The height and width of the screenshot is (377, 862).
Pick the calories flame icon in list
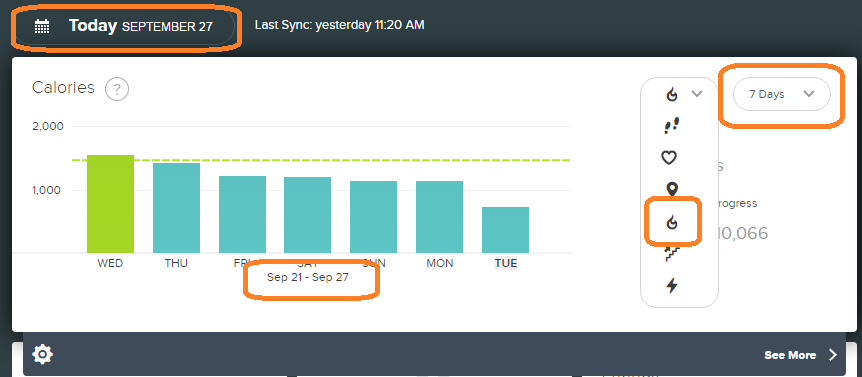click(x=671, y=223)
